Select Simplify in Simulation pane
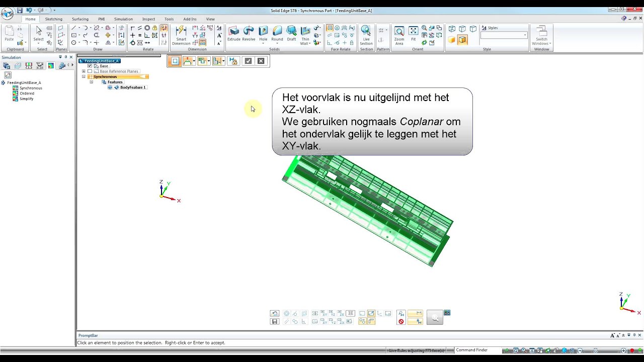The image size is (644, 362). tap(27, 99)
